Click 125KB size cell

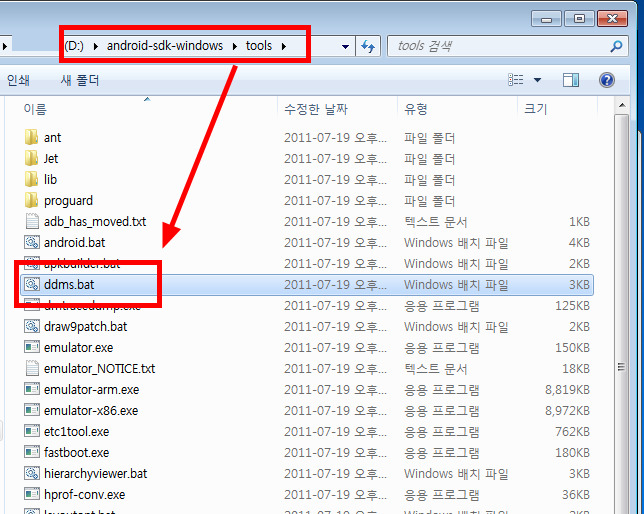(x=573, y=306)
